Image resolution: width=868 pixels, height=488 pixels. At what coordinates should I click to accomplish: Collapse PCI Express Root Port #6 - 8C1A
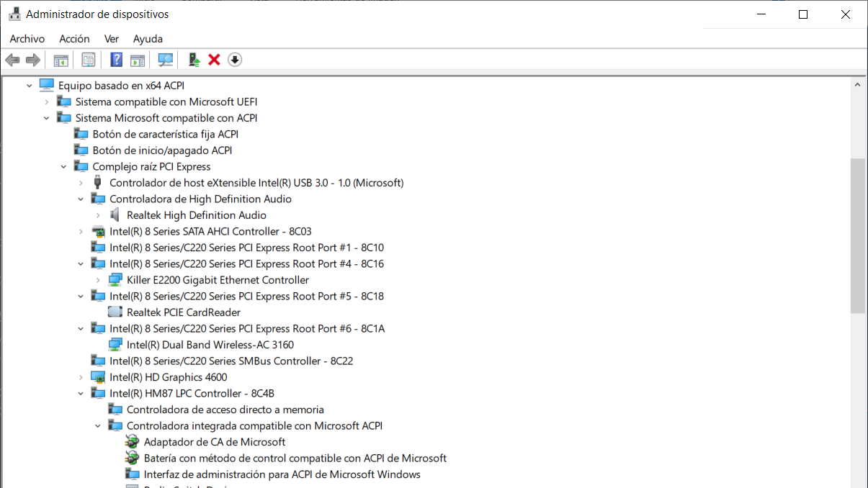tap(81, 329)
